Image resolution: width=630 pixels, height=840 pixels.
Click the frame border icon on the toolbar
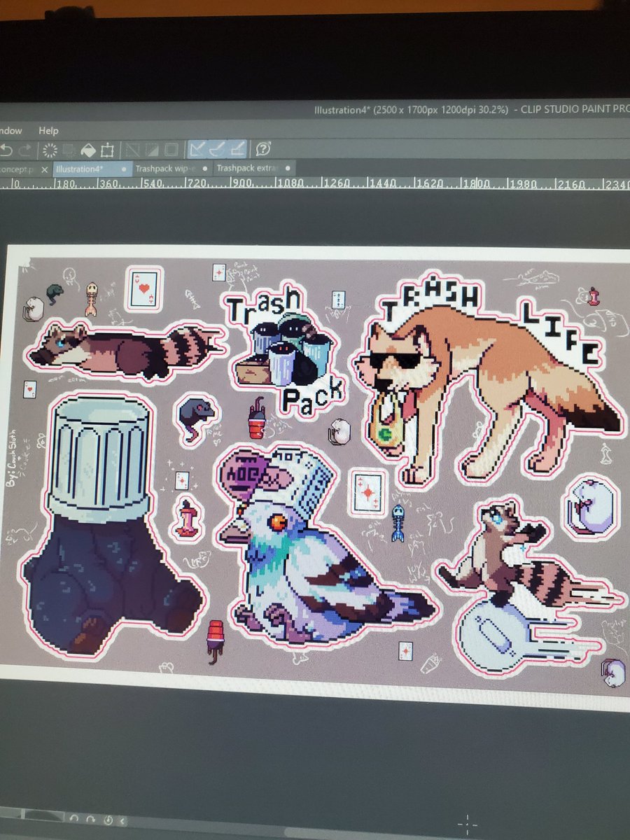pos(107,149)
